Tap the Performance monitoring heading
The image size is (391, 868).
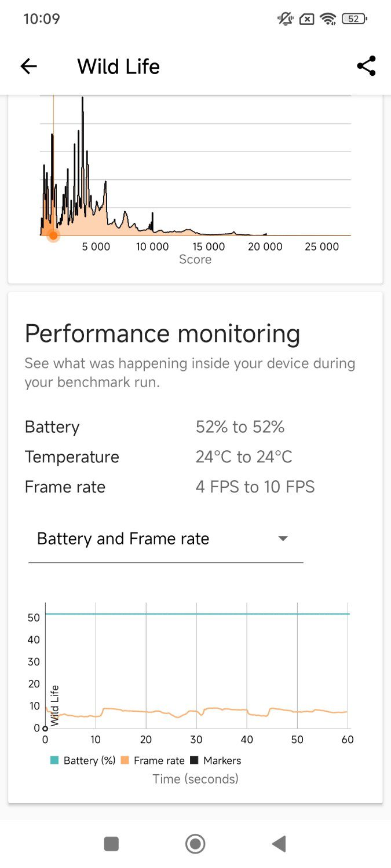[162, 334]
